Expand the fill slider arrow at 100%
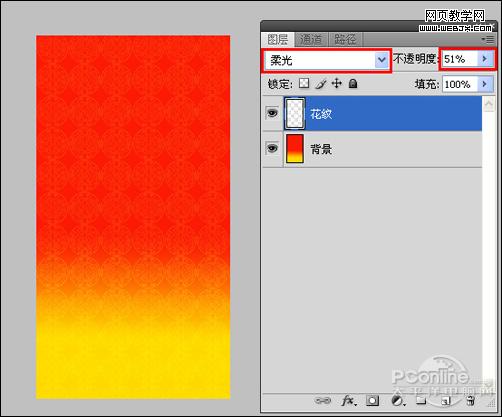Viewport: 502px width, 417px height. (485, 84)
